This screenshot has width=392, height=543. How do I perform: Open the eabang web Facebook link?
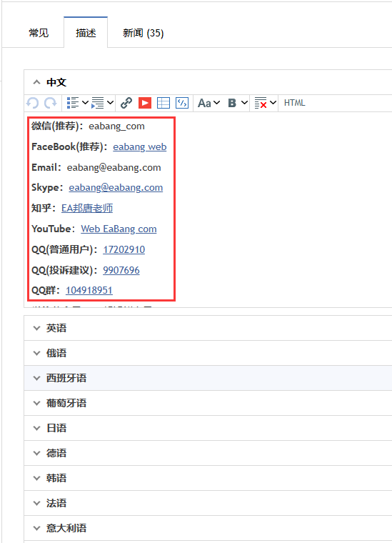point(140,147)
